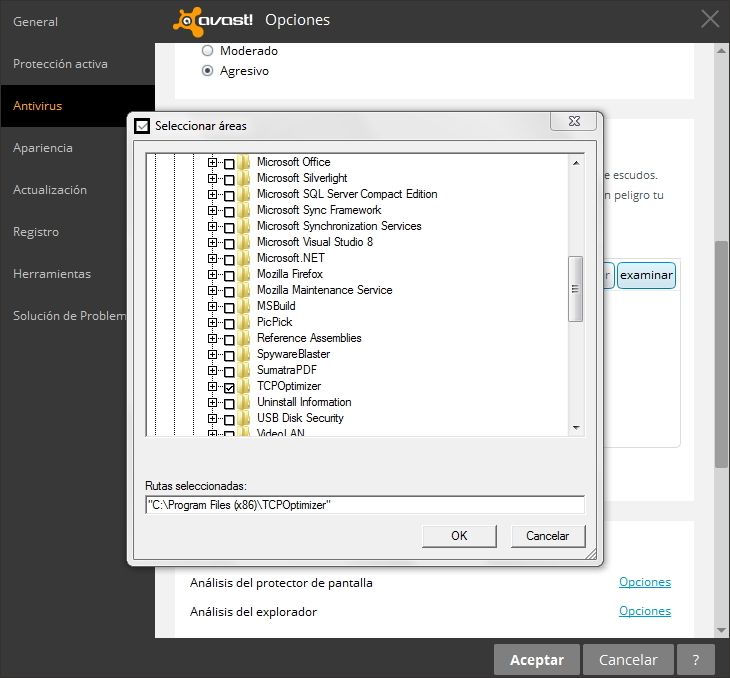Click the folder tree scrollbar thumb
The image size is (730, 678).
click(575, 289)
